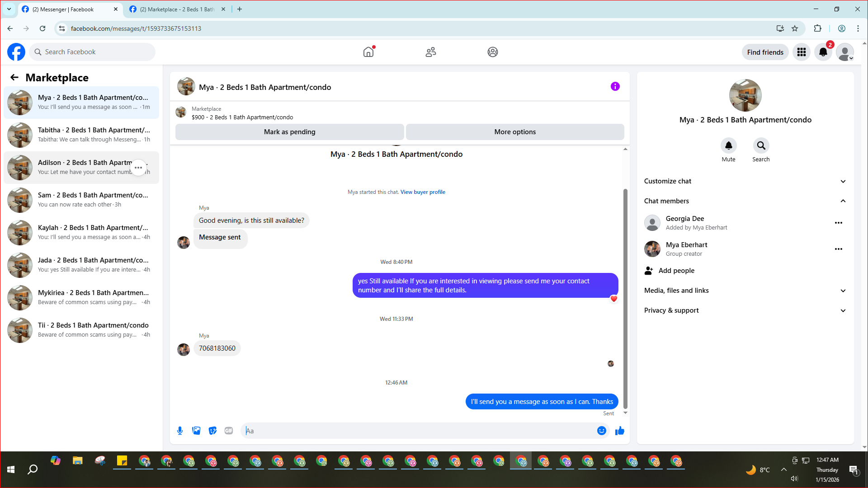Open the GIF picker
The height and width of the screenshot is (488, 868).
click(x=229, y=431)
